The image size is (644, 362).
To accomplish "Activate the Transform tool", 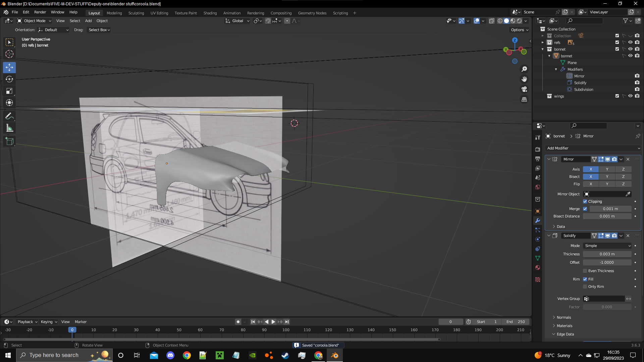I will pyautogui.click(x=9, y=103).
